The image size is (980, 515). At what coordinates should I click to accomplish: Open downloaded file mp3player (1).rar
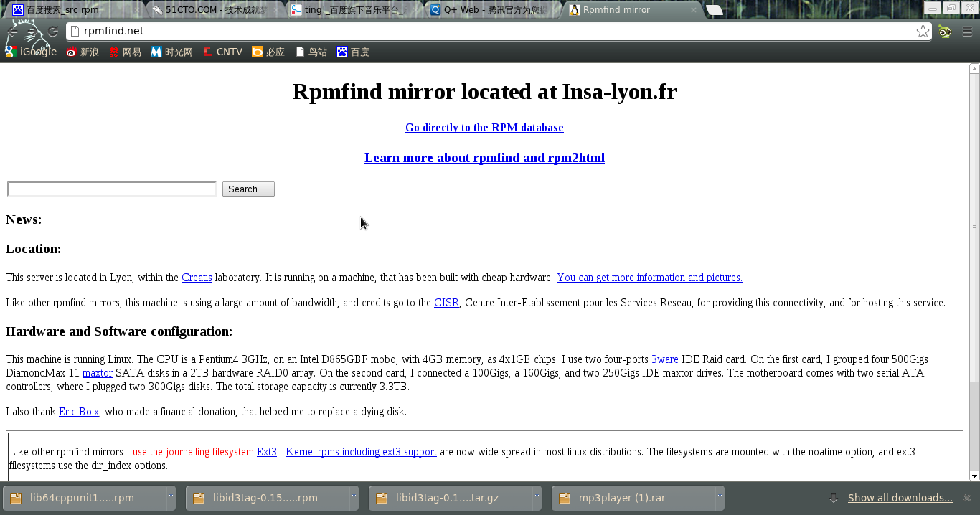(633, 498)
